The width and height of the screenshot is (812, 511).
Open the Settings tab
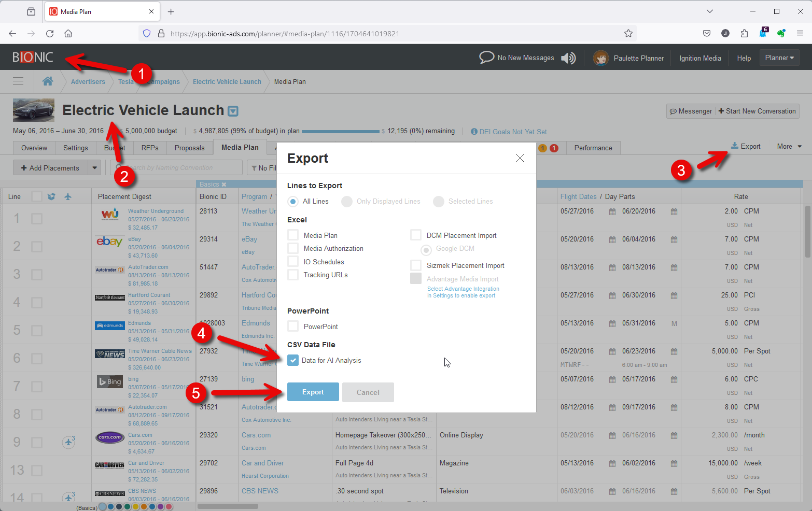76,148
